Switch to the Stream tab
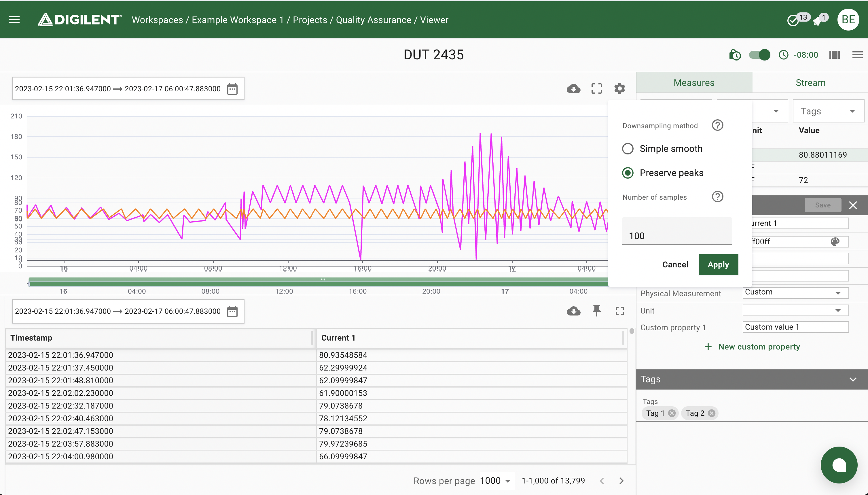Image resolution: width=868 pixels, height=495 pixels. pos(810,83)
